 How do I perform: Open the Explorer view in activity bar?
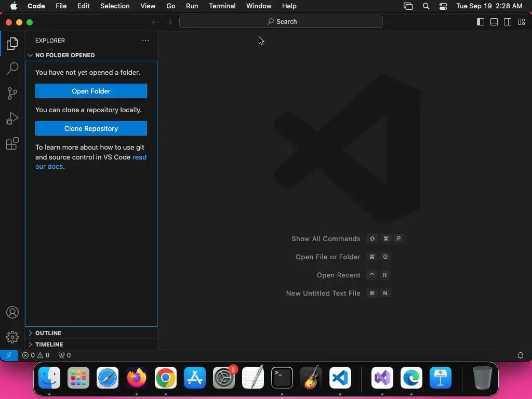(12, 44)
